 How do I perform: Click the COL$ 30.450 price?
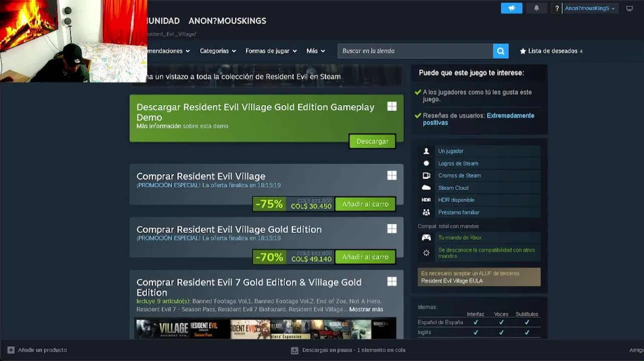click(x=311, y=206)
